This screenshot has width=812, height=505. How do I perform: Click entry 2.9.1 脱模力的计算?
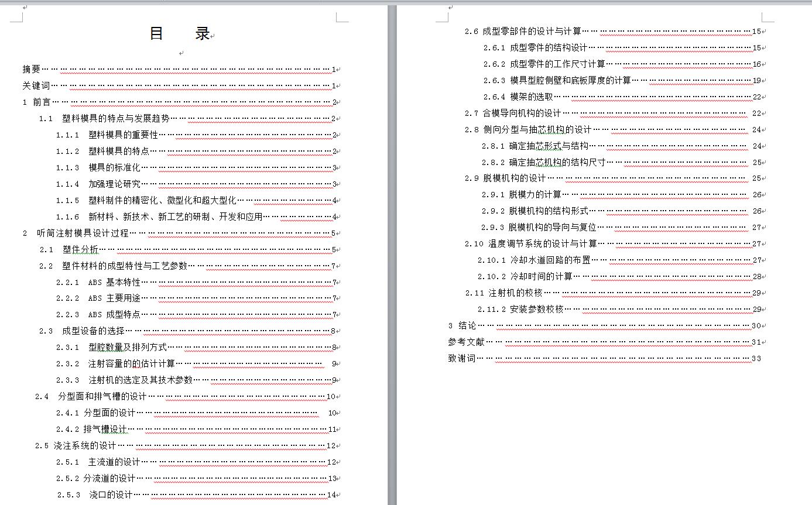622,194
